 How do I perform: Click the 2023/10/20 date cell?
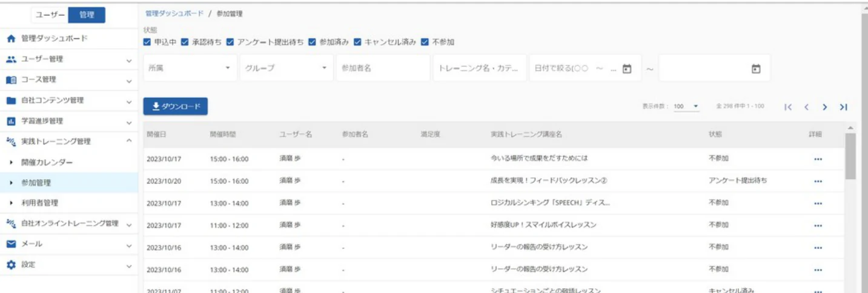coord(164,181)
